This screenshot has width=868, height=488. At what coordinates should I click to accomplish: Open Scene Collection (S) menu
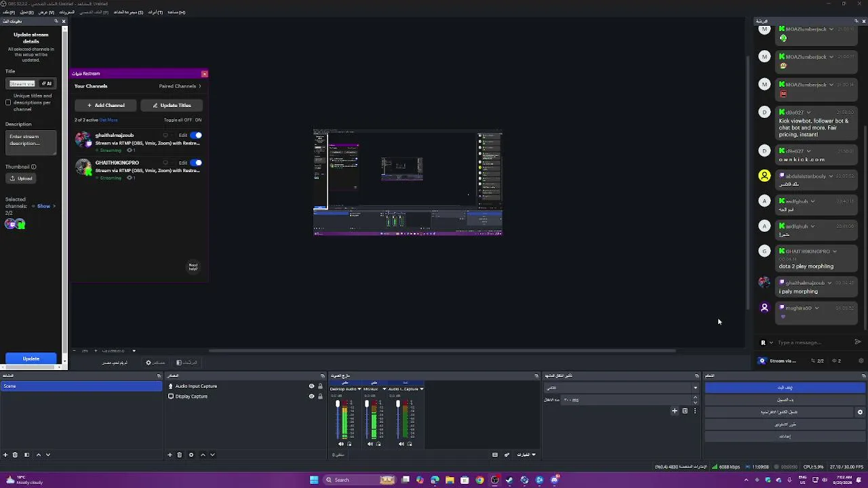click(x=128, y=12)
